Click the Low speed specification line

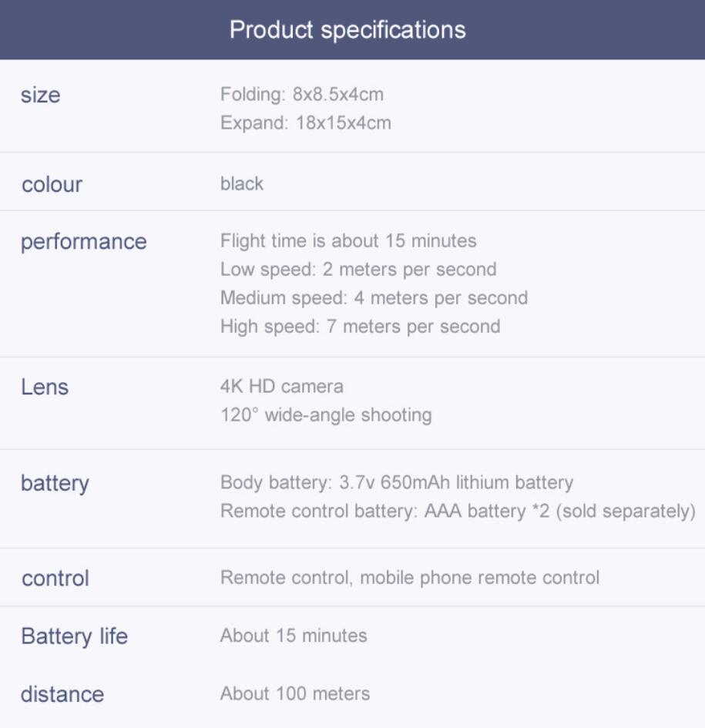click(x=358, y=270)
